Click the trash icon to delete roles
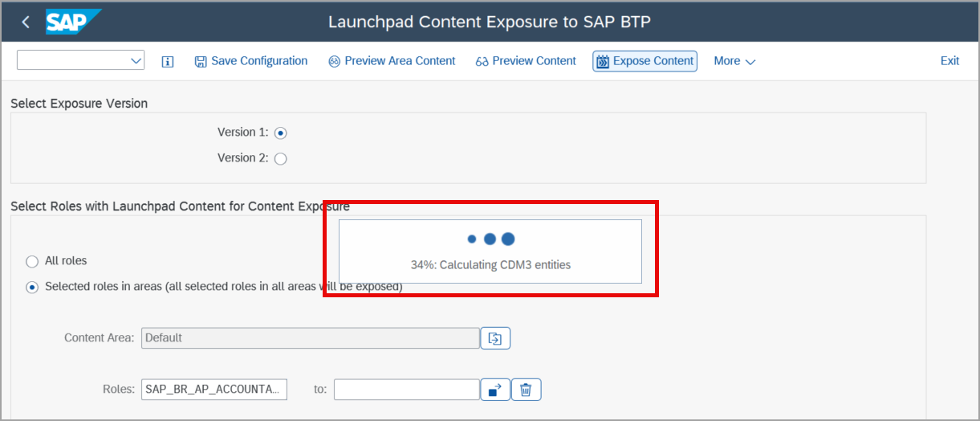The height and width of the screenshot is (421, 980). (526, 390)
